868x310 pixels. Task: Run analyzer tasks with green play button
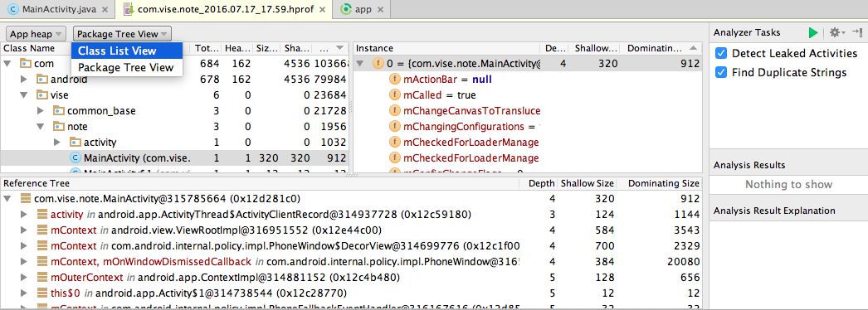point(813,33)
